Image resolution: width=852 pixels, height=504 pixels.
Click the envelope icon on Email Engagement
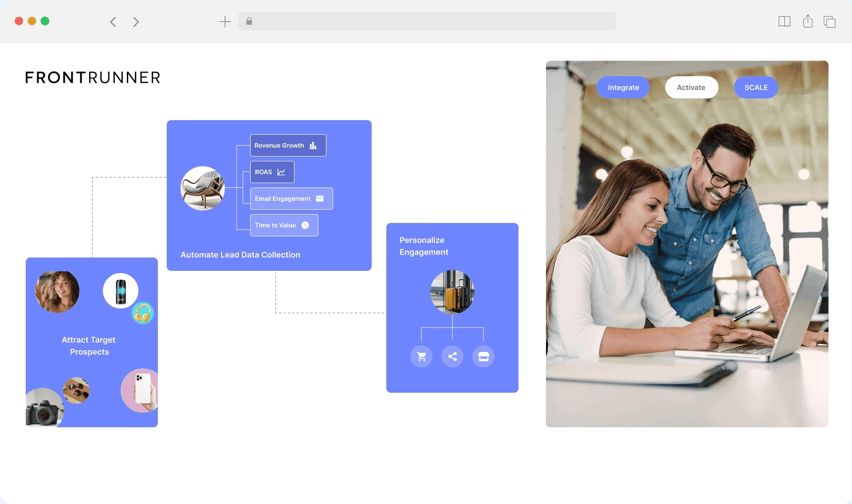(320, 199)
